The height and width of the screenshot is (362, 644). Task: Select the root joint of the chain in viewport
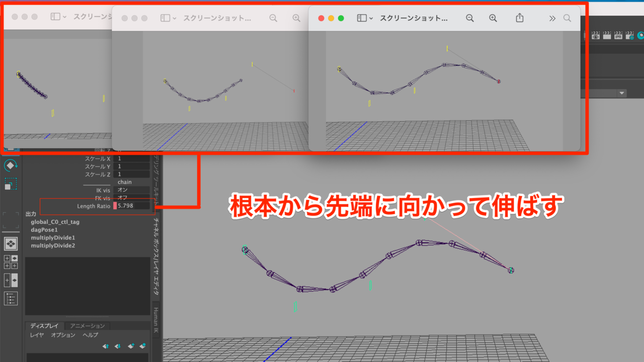pyautogui.click(x=245, y=250)
